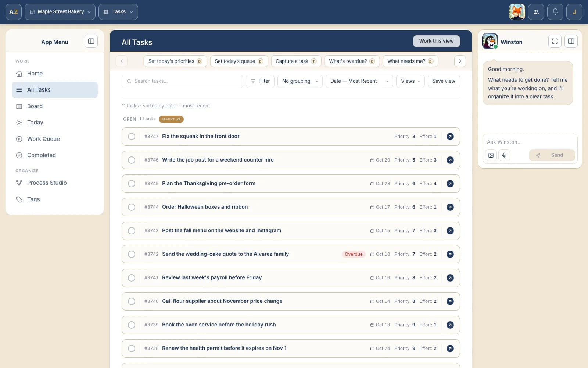Viewport: 588px width, 368px height.
Task: Open the wedding-cake quote task arrow icon
Action: click(x=450, y=254)
